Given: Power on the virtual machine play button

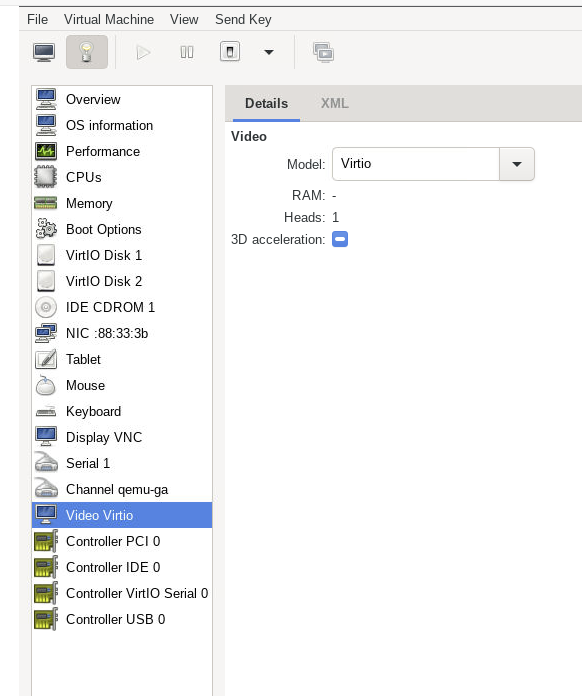Looking at the screenshot, I should click(x=143, y=52).
